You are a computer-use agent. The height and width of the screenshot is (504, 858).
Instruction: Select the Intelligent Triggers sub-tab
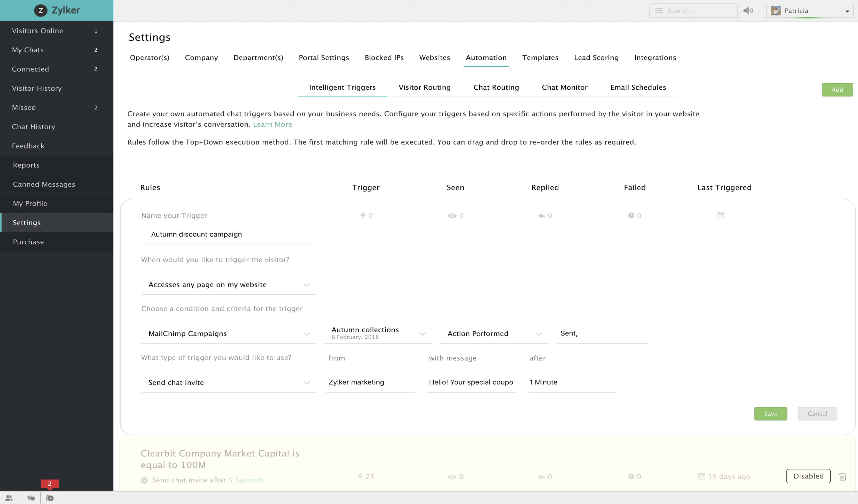(342, 88)
